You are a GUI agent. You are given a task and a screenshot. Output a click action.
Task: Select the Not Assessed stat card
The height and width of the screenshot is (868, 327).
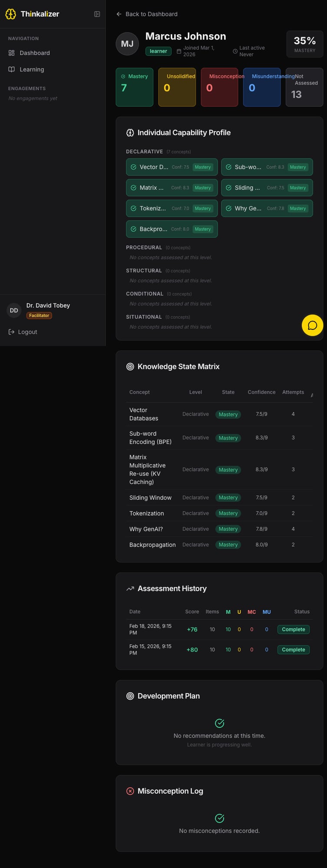pos(304,87)
